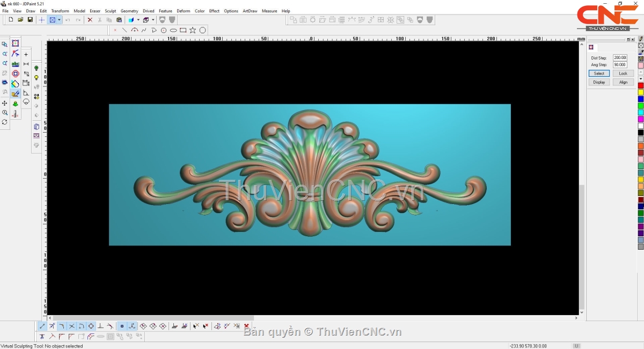Toggle the corner snap button
The image size is (644, 349).
62,326
